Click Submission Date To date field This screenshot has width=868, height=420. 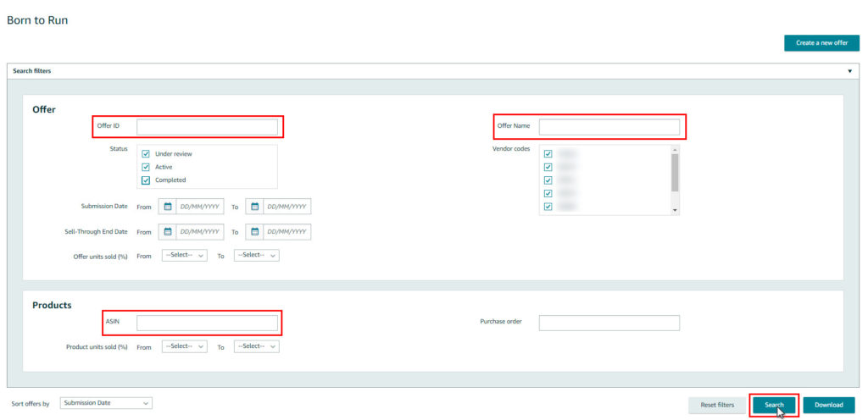pyautogui.click(x=287, y=207)
